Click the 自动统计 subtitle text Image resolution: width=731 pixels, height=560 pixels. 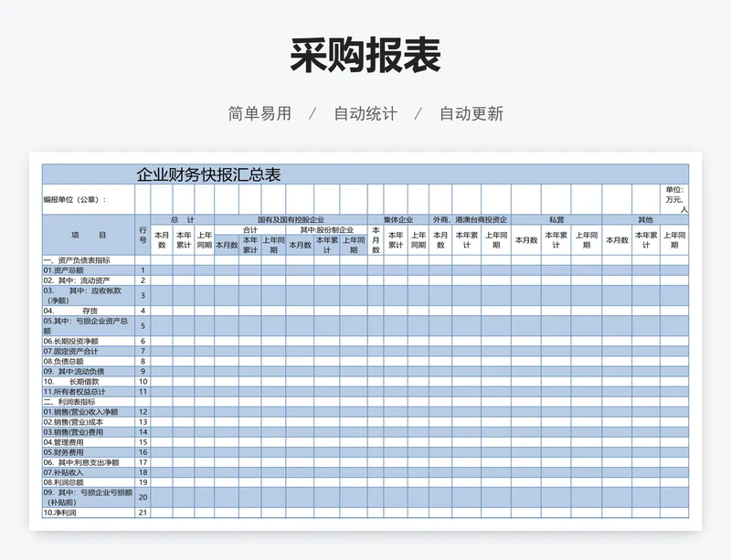[x=365, y=113]
